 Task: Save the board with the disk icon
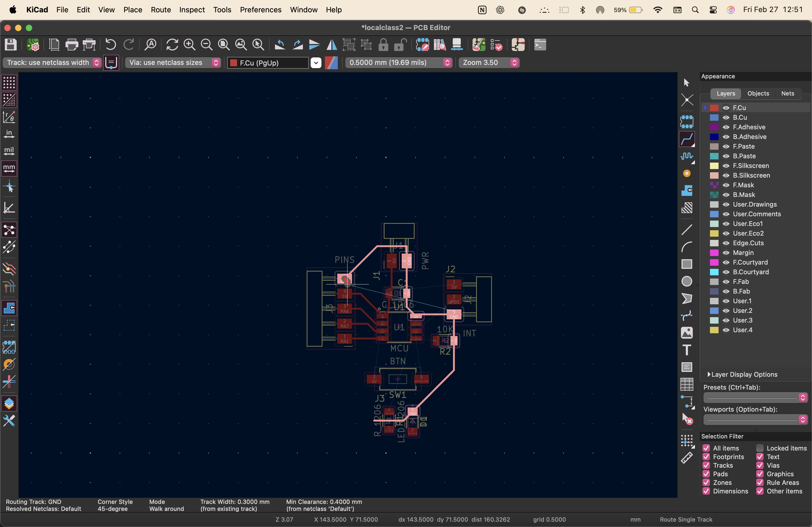click(x=10, y=45)
